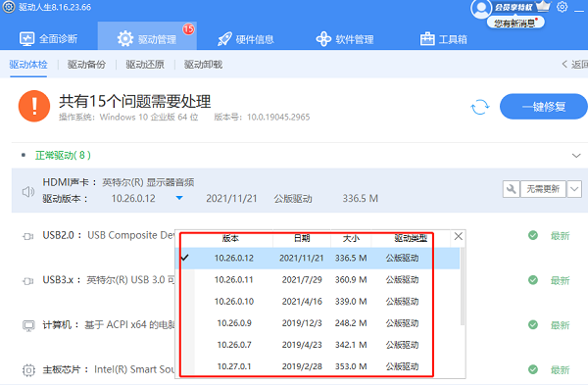Switch to 驱动卸载 sub-tab
The height and width of the screenshot is (385, 588).
203,65
